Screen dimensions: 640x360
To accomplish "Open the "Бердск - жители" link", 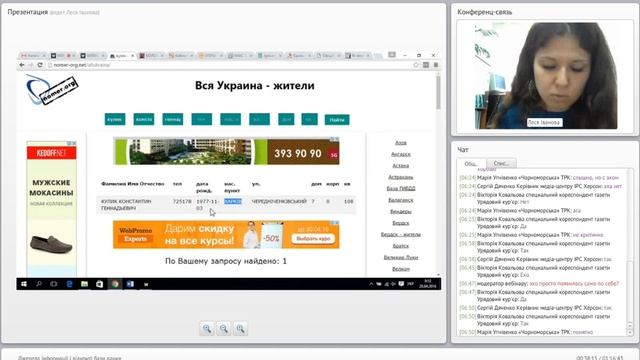I will pos(401,234).
